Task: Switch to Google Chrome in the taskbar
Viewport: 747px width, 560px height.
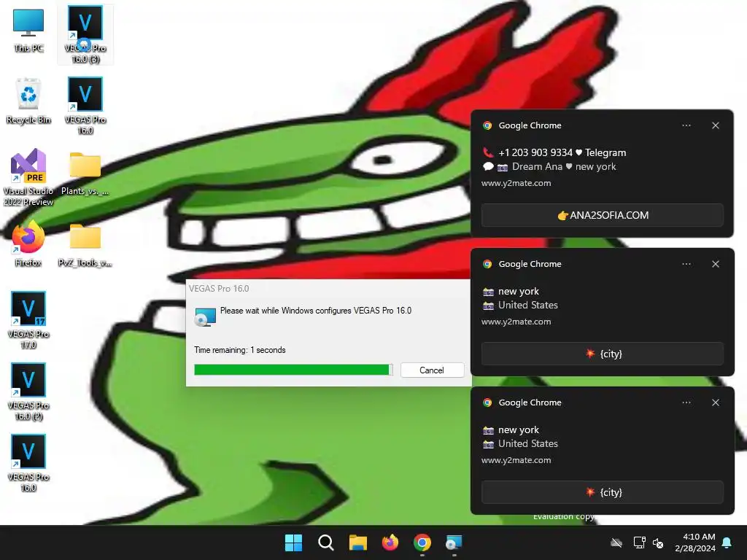Action: click(422, 542)
